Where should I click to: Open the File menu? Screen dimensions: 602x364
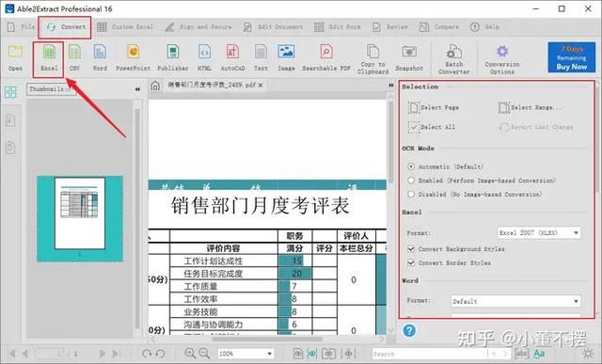click(21, 27)
